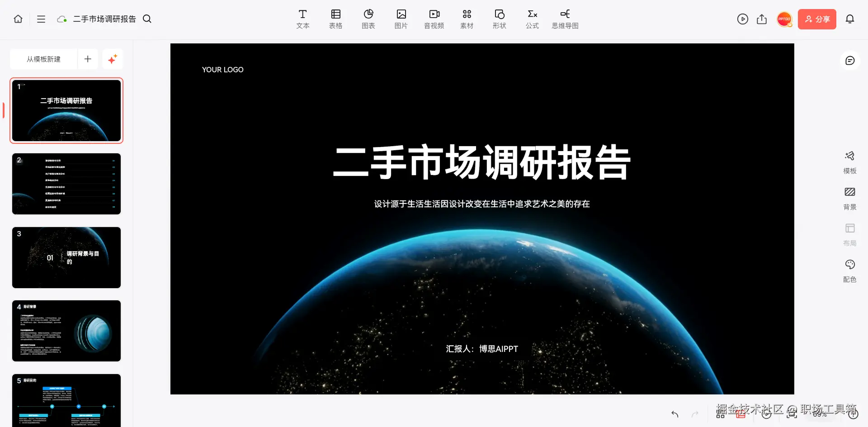This screenshot has width=868, height=427.
Task: Add a new blank slide with plus
Action: coord(88,59)
